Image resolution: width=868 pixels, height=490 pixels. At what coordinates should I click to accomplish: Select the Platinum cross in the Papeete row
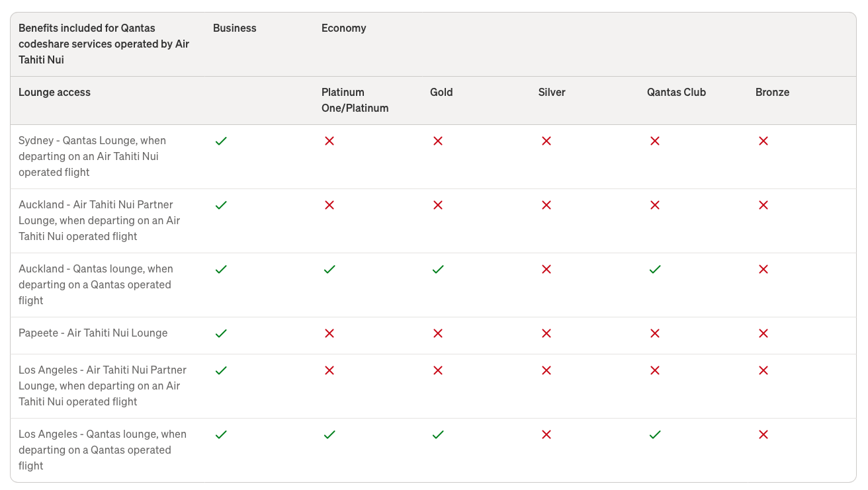tap(329, 333)
